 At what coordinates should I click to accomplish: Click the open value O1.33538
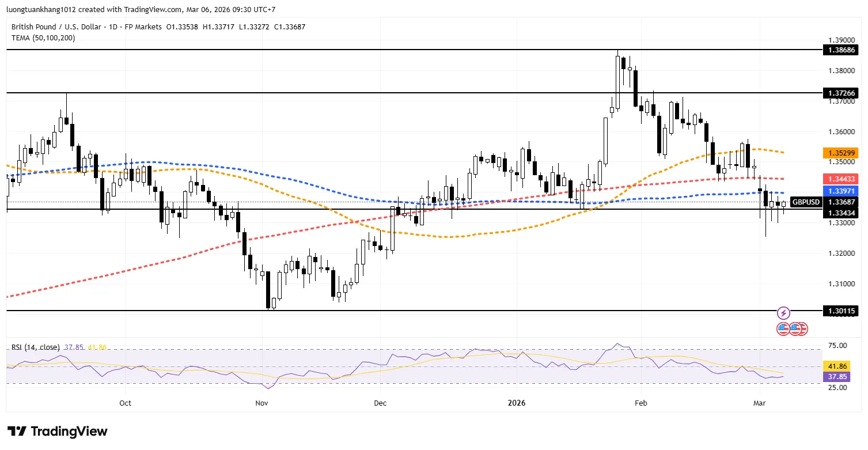pyautogui.click(x=182, y=27)
